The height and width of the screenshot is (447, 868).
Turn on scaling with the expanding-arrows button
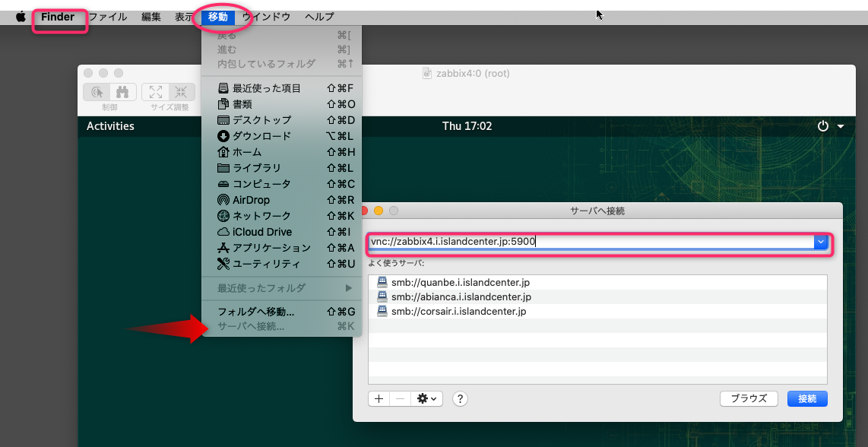click(x=156, y=92)
